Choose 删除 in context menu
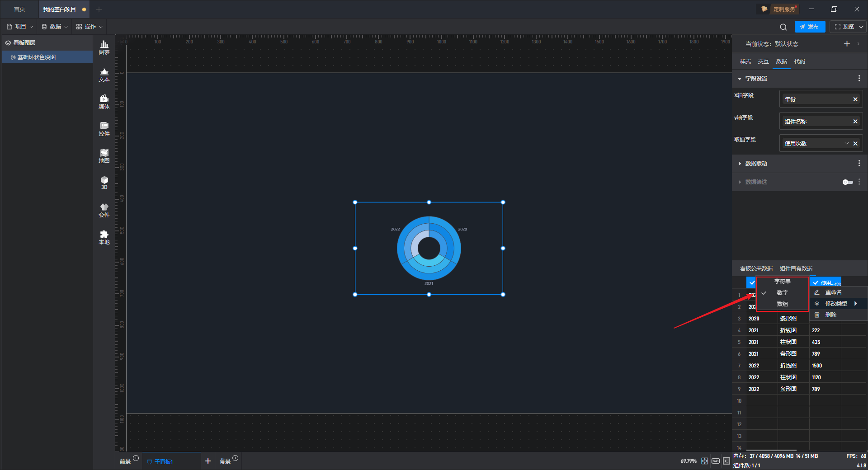Viewport: 868px width, 470px height. pos(839,315)
